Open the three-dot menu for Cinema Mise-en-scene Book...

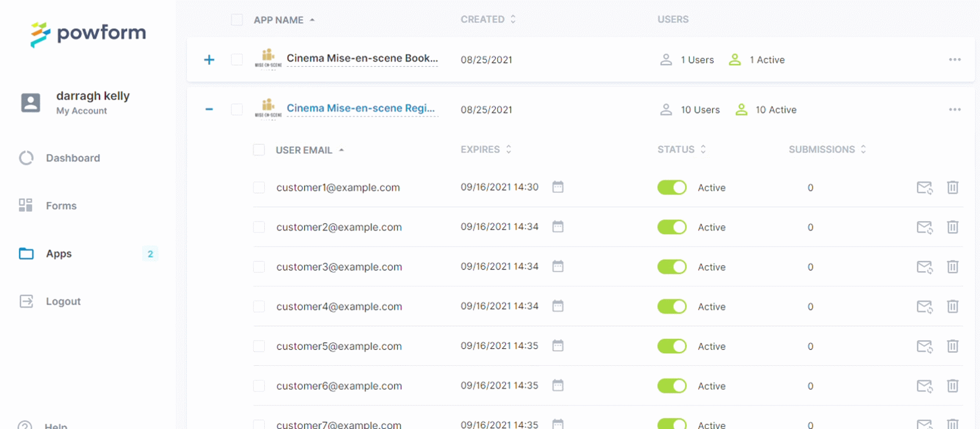point(955,60)
